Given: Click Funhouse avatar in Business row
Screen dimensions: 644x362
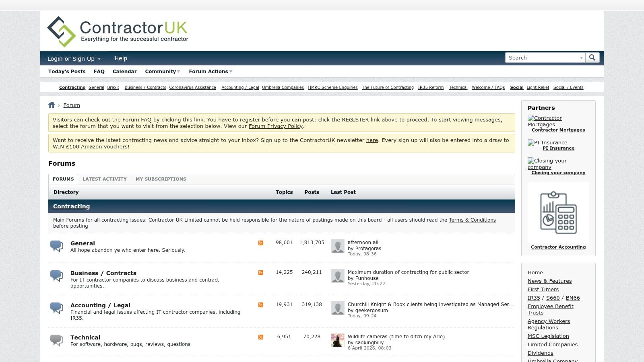Looking at the screenshot, I should click(338, 276).
